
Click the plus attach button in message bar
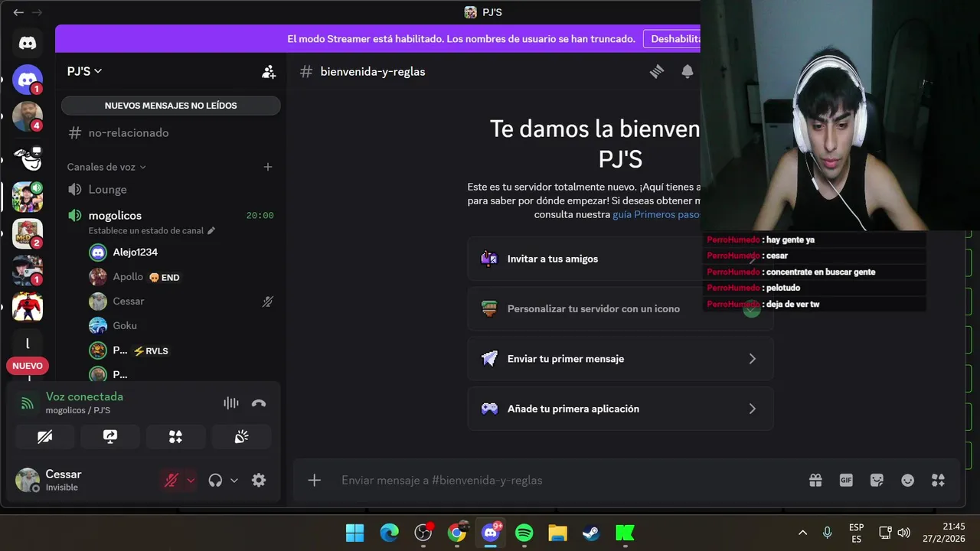(x=314, y=480)
